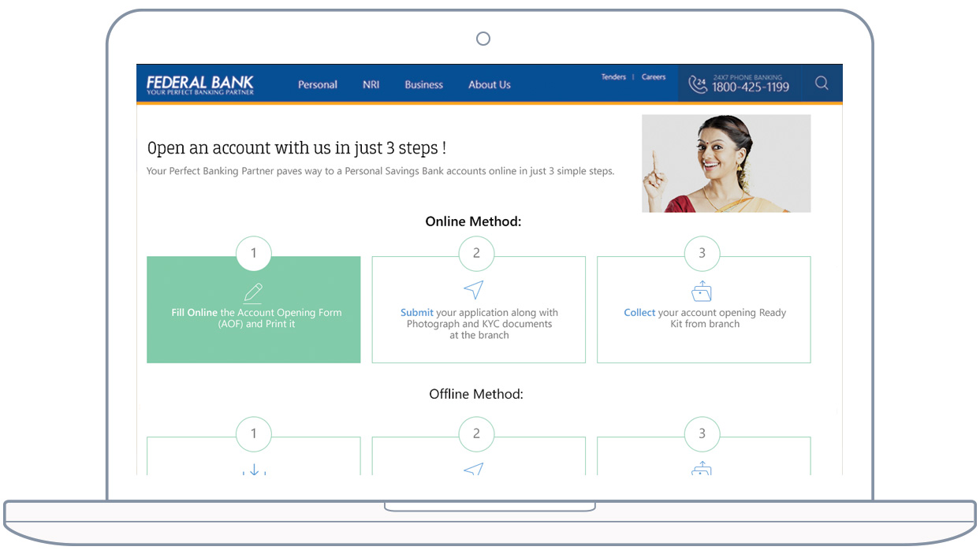
Task: Click the Fill Online link text
Action: [x=194, y=313]
